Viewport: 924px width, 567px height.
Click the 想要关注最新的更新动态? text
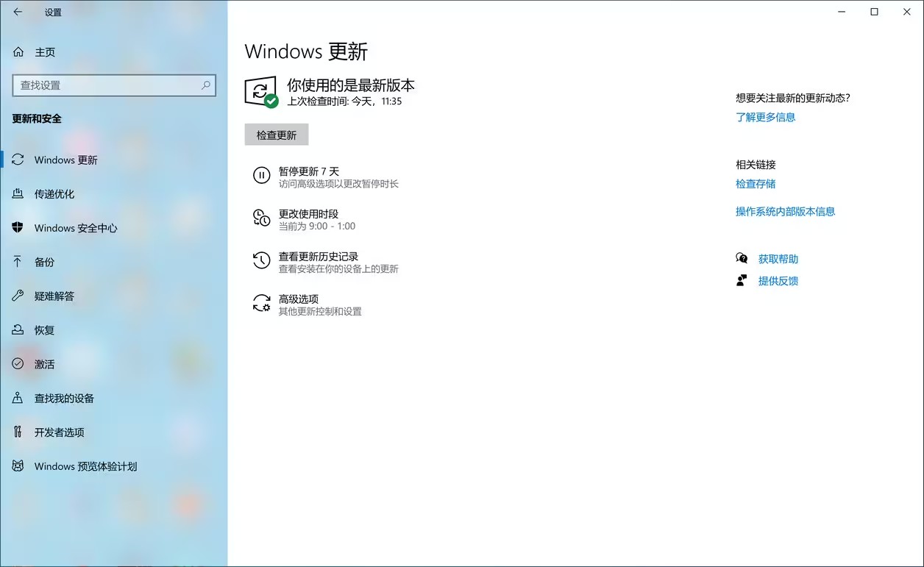click(792, 98)
